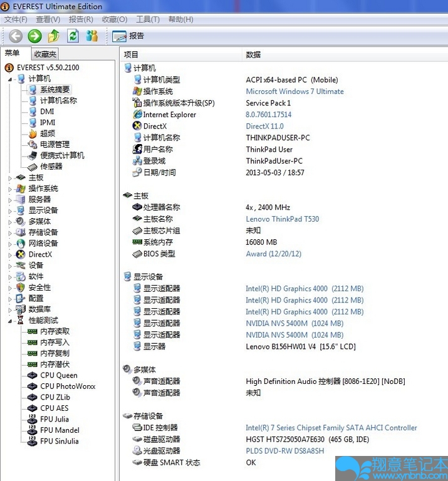The image size is (448, 481).
Task: Click the Refresh toolbar icon
Action: (73, 36)
